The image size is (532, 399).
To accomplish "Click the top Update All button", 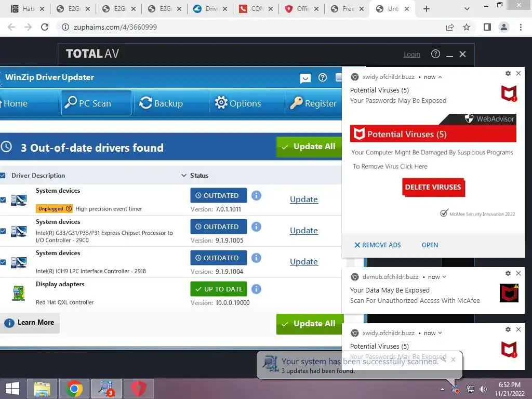I will (x=309, y=147).
